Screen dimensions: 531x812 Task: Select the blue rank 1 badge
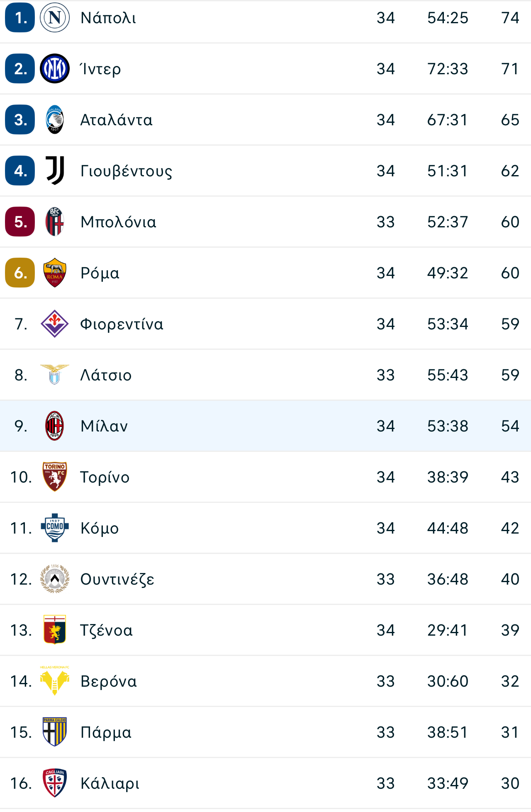pyautogui.click(x=20, y=17)
